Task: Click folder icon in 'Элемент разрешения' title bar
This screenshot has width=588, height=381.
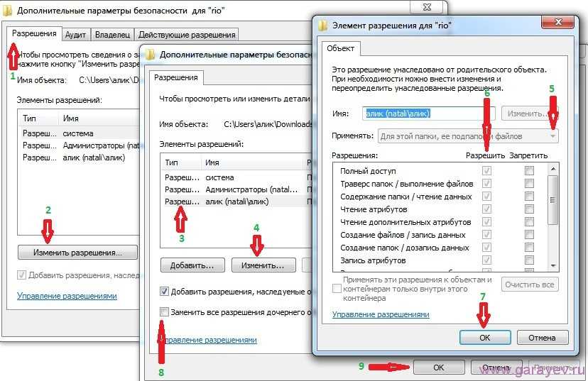Action: tap(322, 26)
